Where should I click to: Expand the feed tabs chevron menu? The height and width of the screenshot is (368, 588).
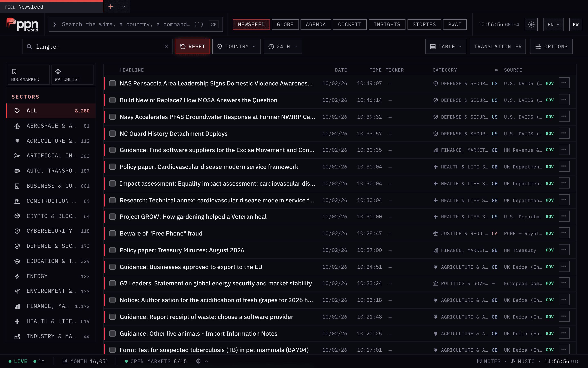124,7
